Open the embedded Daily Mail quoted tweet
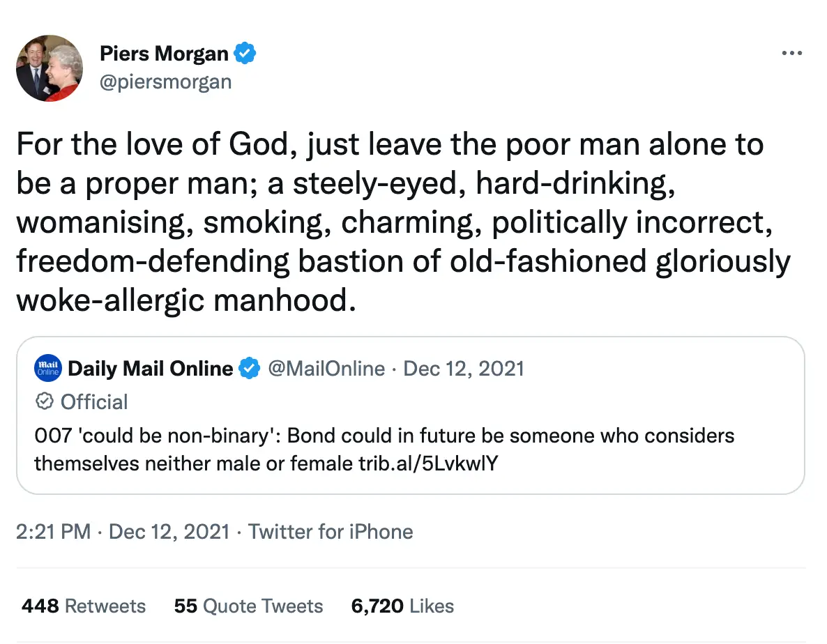 coord(411,415)
